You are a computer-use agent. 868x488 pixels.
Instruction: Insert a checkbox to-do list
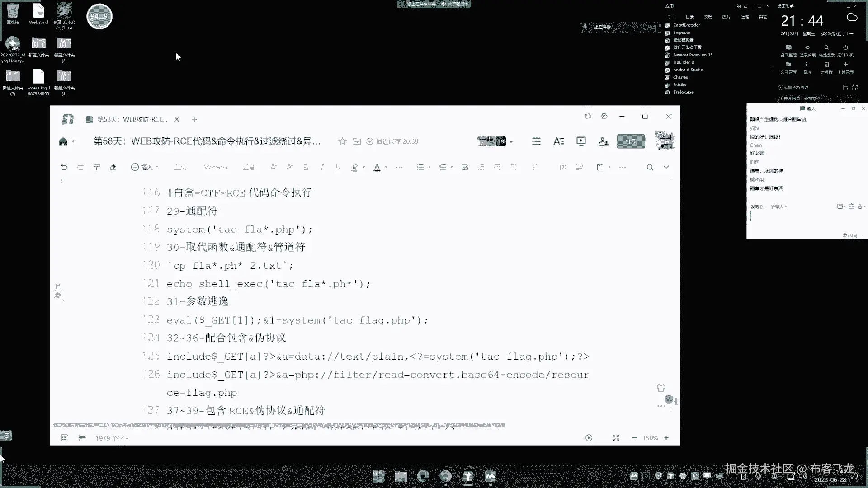[465, 167]
